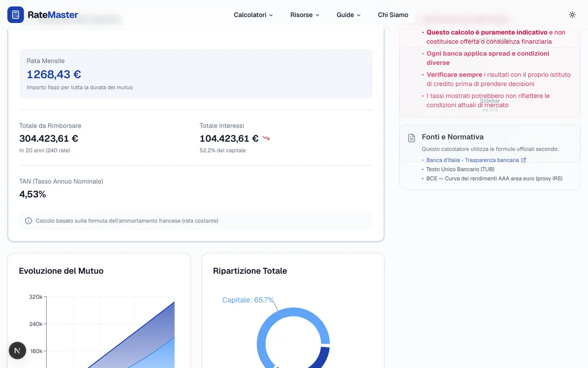Click the Evoluzione del Mutuo area chart
This screenshot has width=588, height=368.
[110, 331]
